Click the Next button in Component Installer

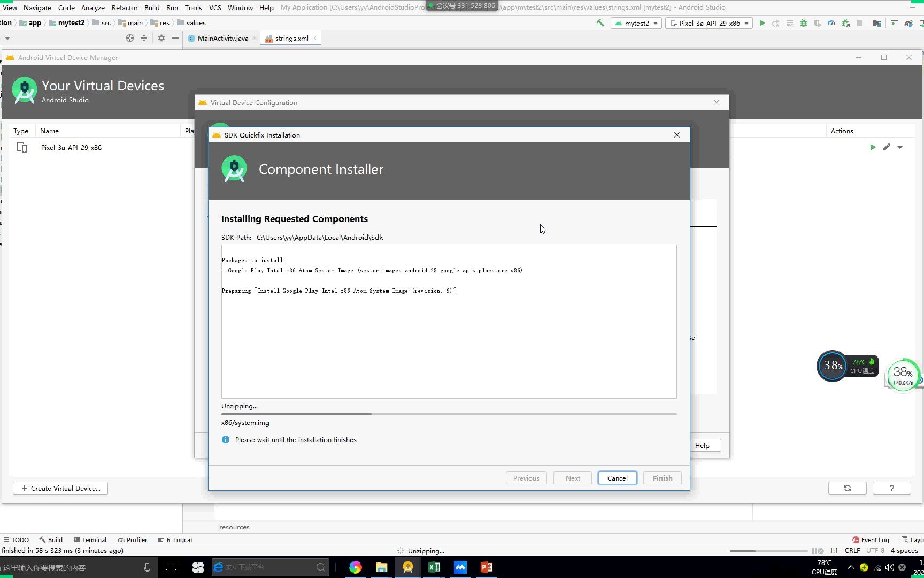coord(573,478)
